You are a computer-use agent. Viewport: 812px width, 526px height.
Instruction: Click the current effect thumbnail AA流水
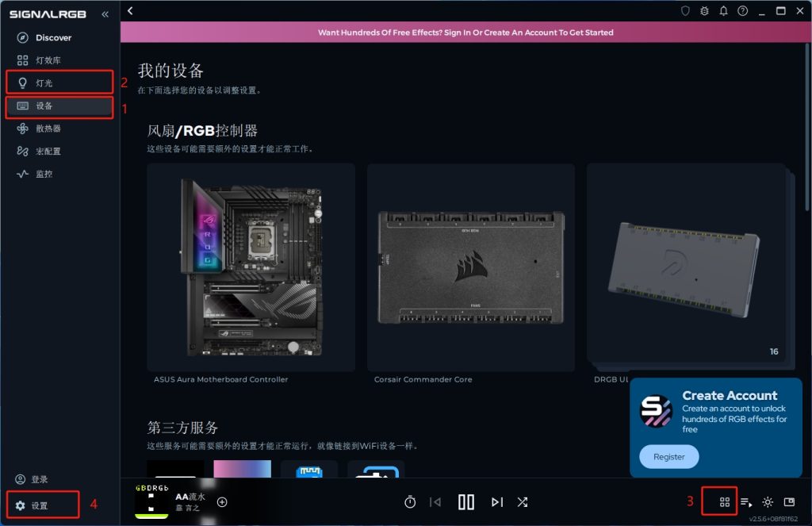point(151,501)
